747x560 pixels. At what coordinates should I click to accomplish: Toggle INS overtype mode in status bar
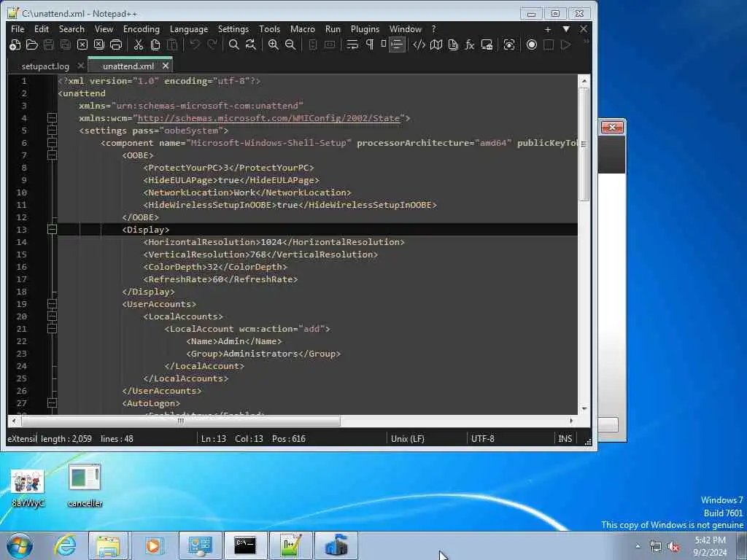coord(565,438)
